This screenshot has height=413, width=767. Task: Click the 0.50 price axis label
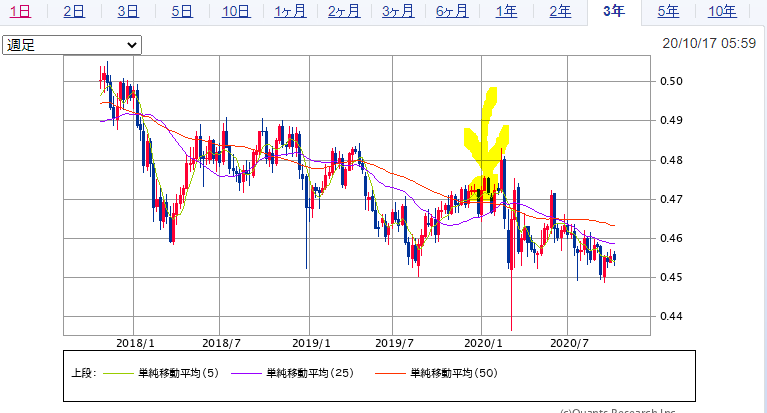click(x=671, y=81)
